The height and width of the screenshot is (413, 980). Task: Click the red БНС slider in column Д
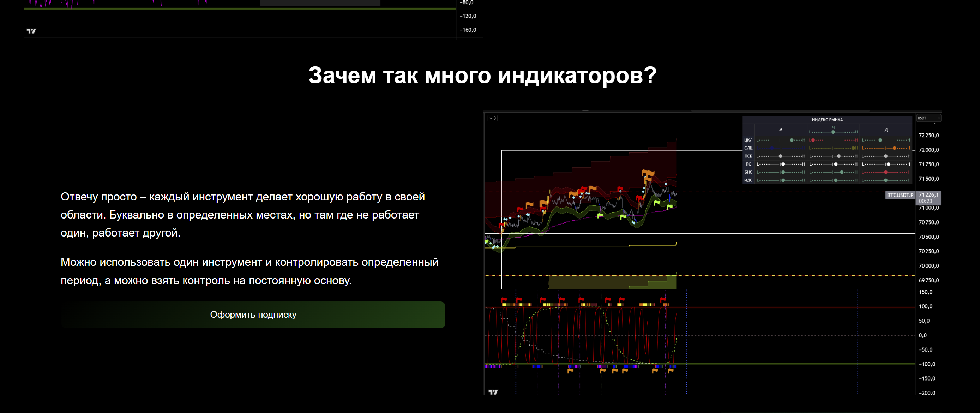pos(886,172)
